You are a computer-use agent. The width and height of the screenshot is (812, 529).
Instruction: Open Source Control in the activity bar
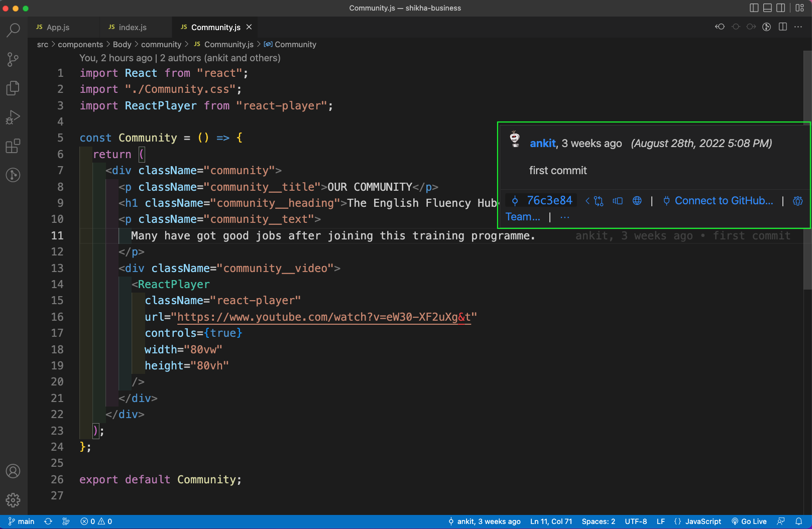13,59
